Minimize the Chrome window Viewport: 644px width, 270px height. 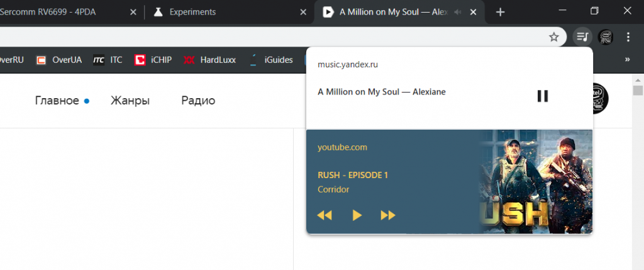pos(563,11)
